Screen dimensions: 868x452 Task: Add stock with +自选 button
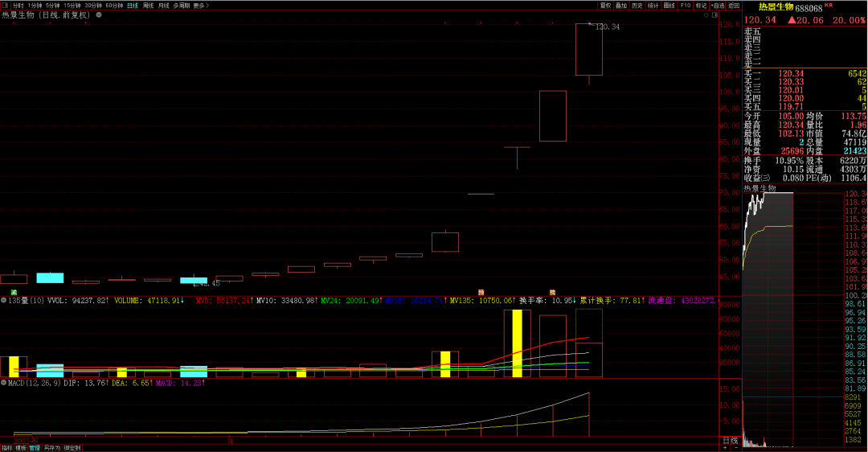718,5
